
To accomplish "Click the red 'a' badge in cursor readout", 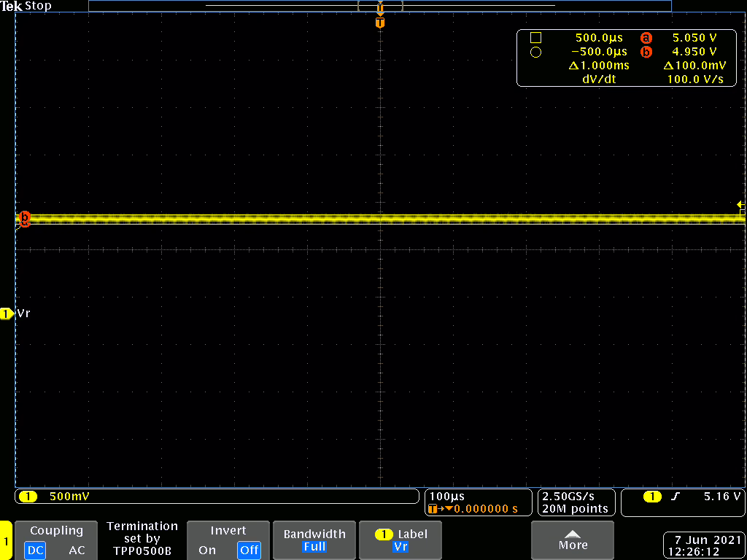I will coord(645,37).
